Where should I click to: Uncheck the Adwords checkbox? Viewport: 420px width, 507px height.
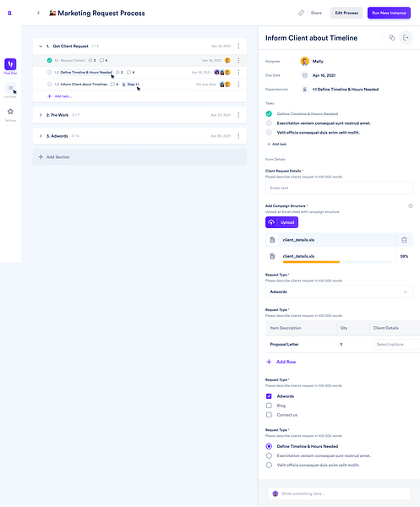(x=269, y=396)
